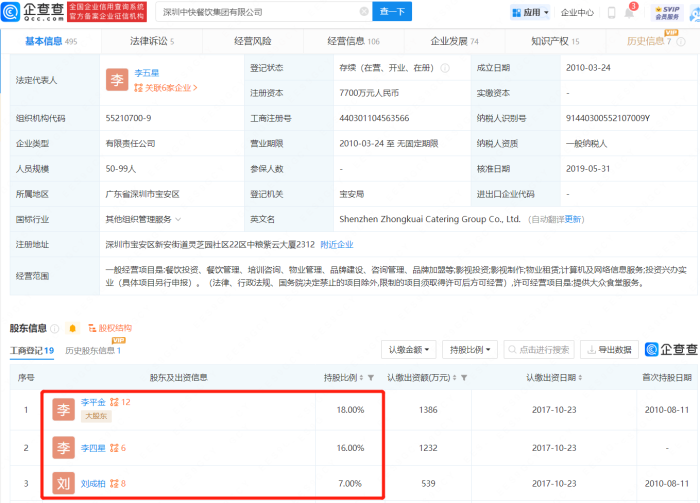The width and height of the screenshot is (700, 503).
Task: Open notifications bell icon
Action: (629, 13)
